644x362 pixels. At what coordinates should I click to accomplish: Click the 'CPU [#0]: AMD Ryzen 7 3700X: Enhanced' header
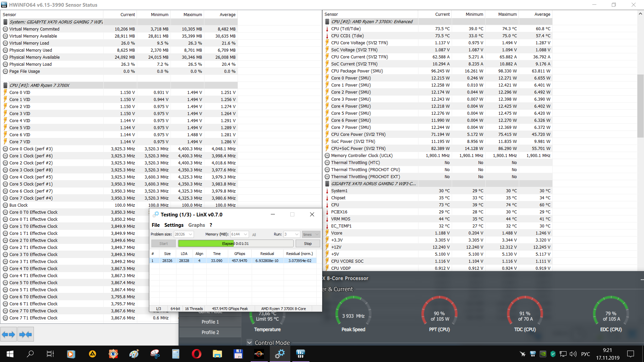438,22
